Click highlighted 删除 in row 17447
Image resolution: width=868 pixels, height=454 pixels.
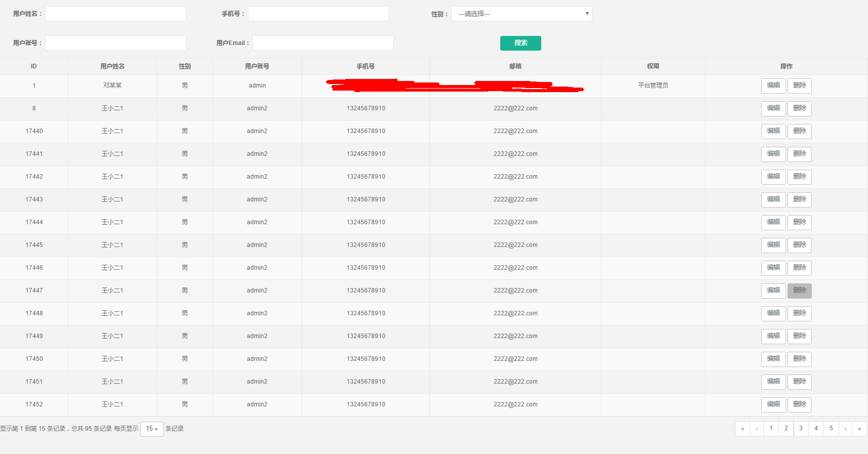pos(800,291)
